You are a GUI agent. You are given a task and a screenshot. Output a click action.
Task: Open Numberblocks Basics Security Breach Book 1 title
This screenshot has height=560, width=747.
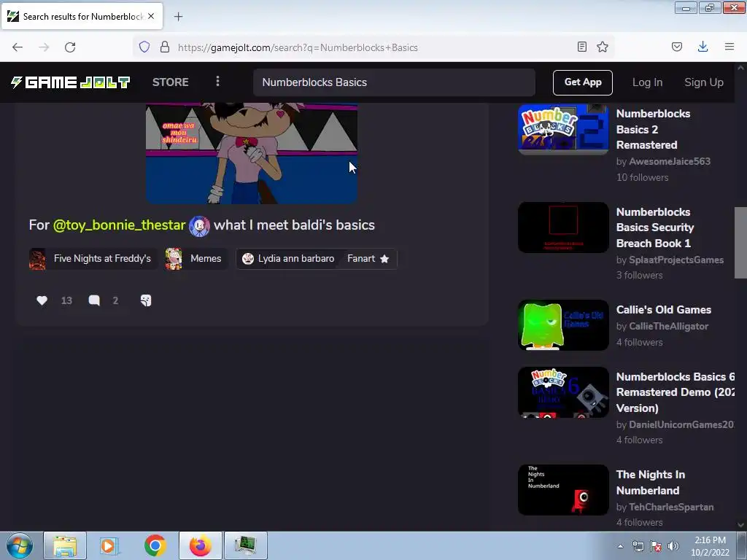tap(655, 227)
